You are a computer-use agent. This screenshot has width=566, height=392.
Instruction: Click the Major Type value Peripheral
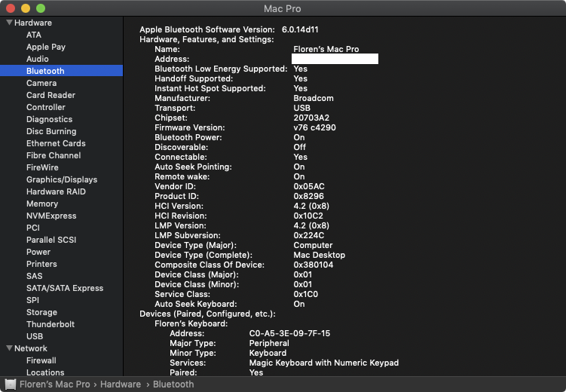[x=269, y=343]
